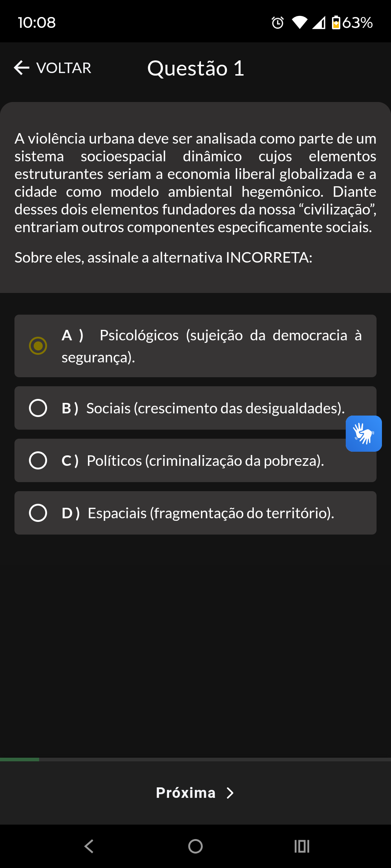Go to next question via Próxima

click(186, 793)
